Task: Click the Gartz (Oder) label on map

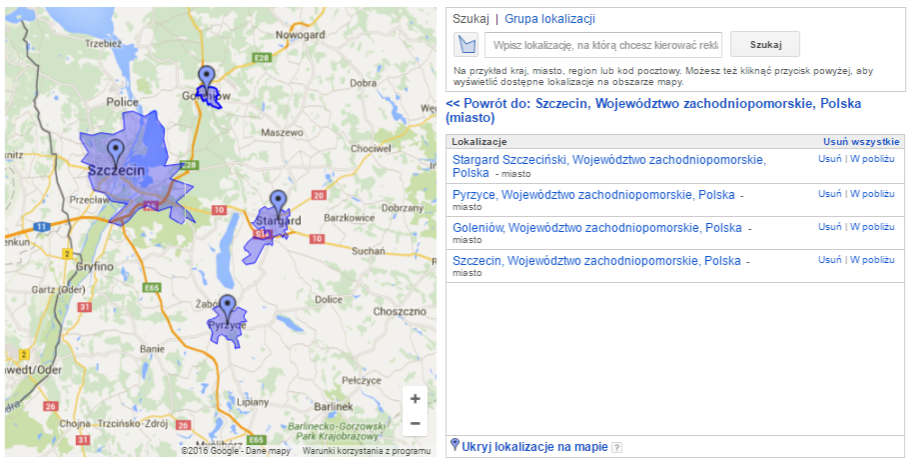Action: tap(58, 289)
